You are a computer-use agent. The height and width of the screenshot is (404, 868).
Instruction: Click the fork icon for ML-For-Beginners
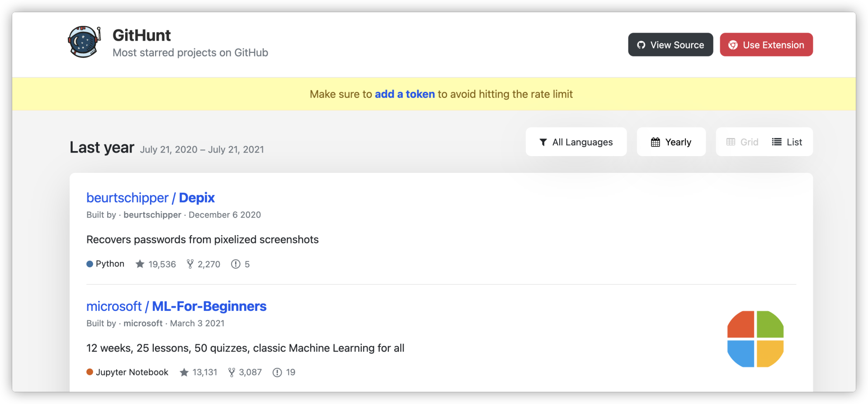(x=231, y=372)
